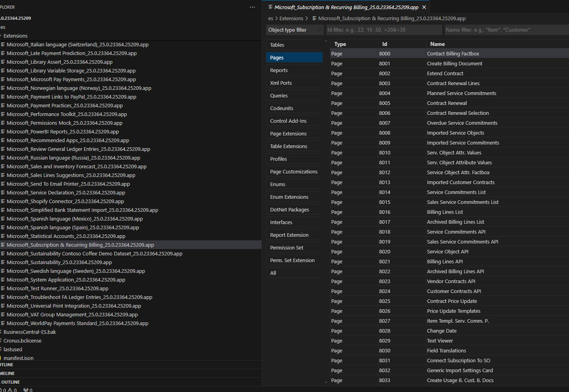The image size is (569, 392).
Task: Click file icon beside Microsoft_Shopify Connector app
Action: click(3, 201)
